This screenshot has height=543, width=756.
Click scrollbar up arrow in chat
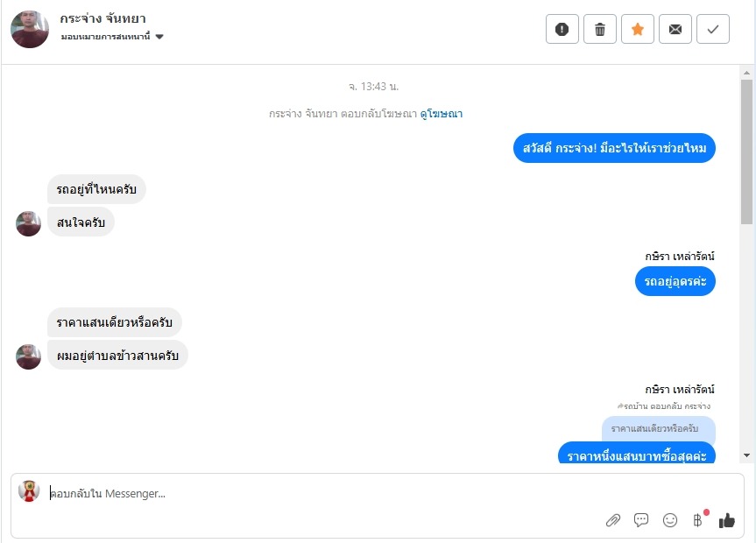point(747,73)
